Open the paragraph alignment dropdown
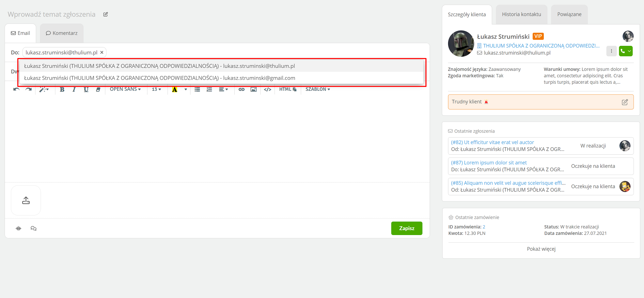Image resolution: width=644 pixels, height=298 pixels. 223,89
